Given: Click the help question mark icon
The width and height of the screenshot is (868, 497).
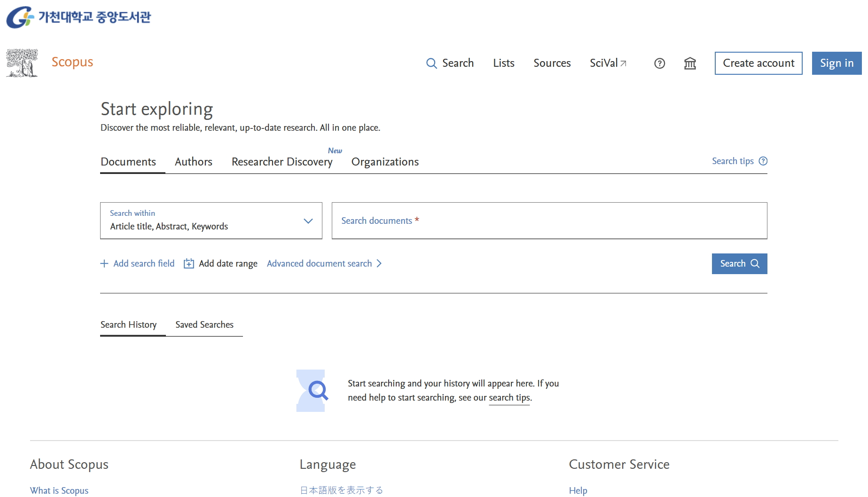Looking at the screenshot, I should tap(660, 63).
